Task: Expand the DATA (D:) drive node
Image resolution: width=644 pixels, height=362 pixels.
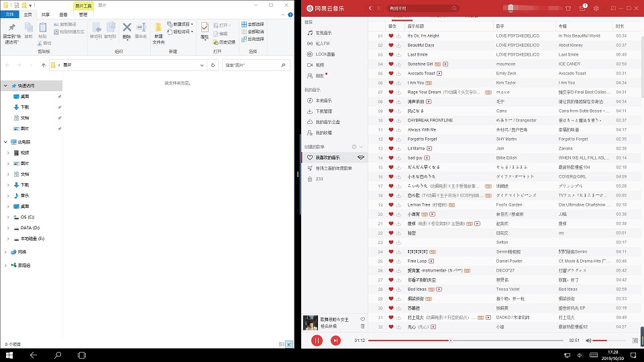Action: tap(8, 228)
